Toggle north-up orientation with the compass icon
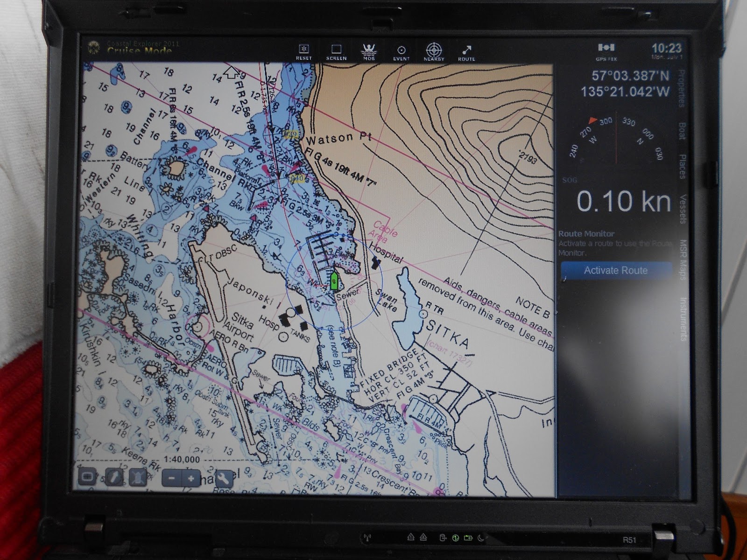This screenshot has height=560, width=747. [113, 477]
